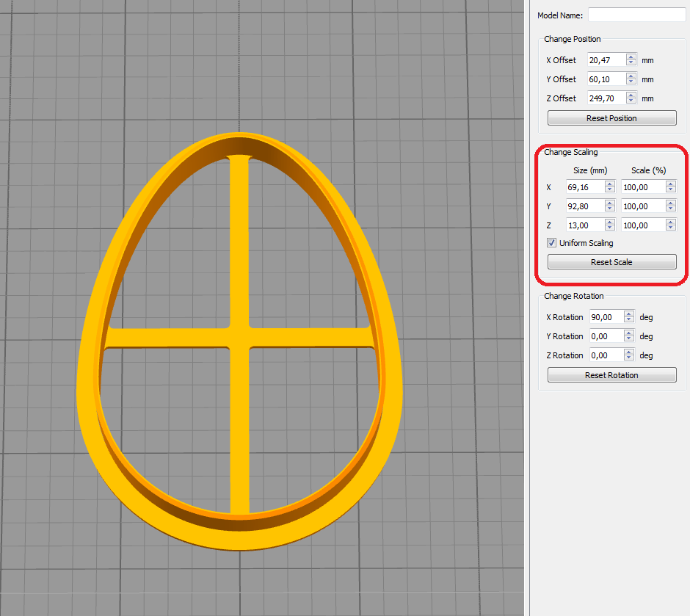Click the Reset Position button
This screenshot has width=690, height=616.
tap(611, 118)
